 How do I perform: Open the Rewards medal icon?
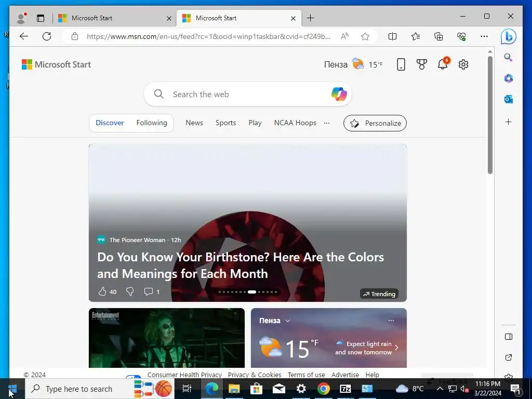click(421, 64)
